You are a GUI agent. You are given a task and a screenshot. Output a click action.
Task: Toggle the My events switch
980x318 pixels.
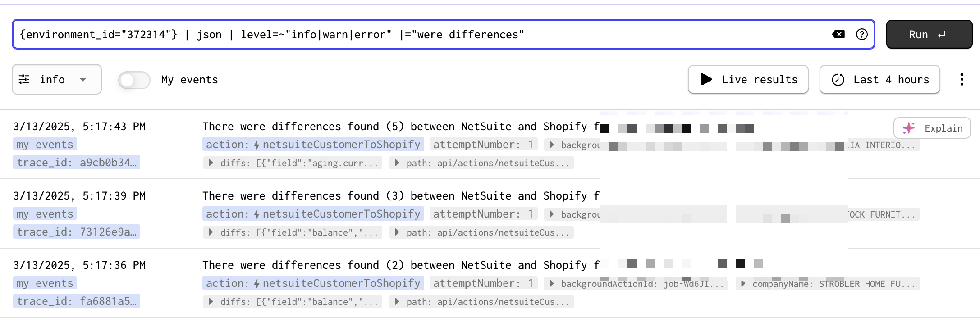[134, 80]
